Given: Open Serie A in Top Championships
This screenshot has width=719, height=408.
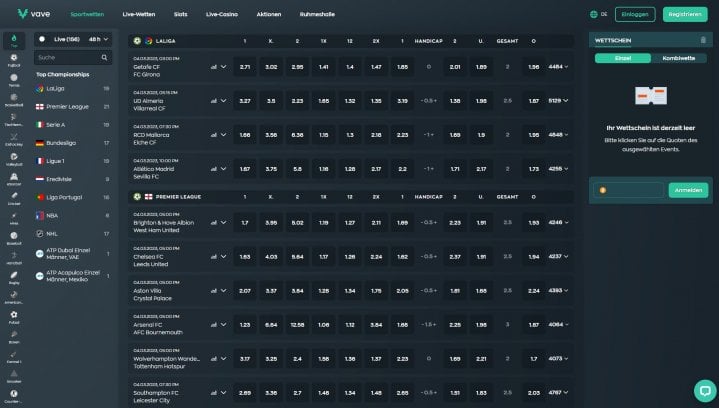Looking at the screenshot, I should 72,125.
